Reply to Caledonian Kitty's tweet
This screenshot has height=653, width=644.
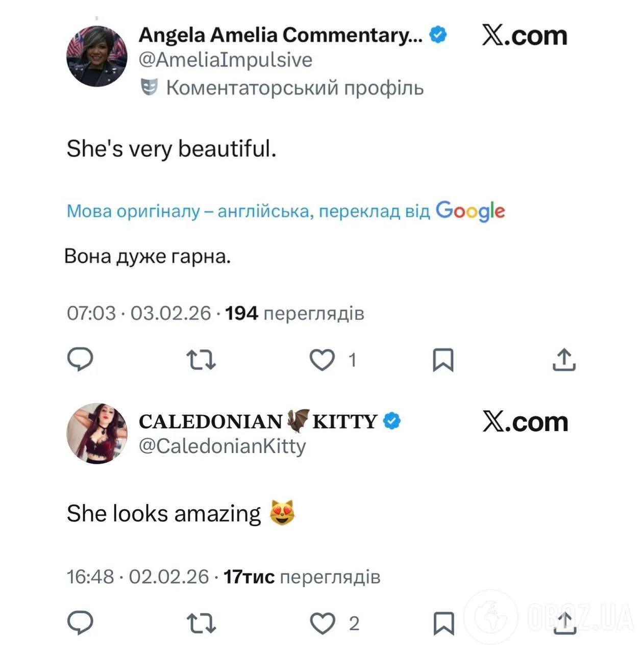[80, 623]
